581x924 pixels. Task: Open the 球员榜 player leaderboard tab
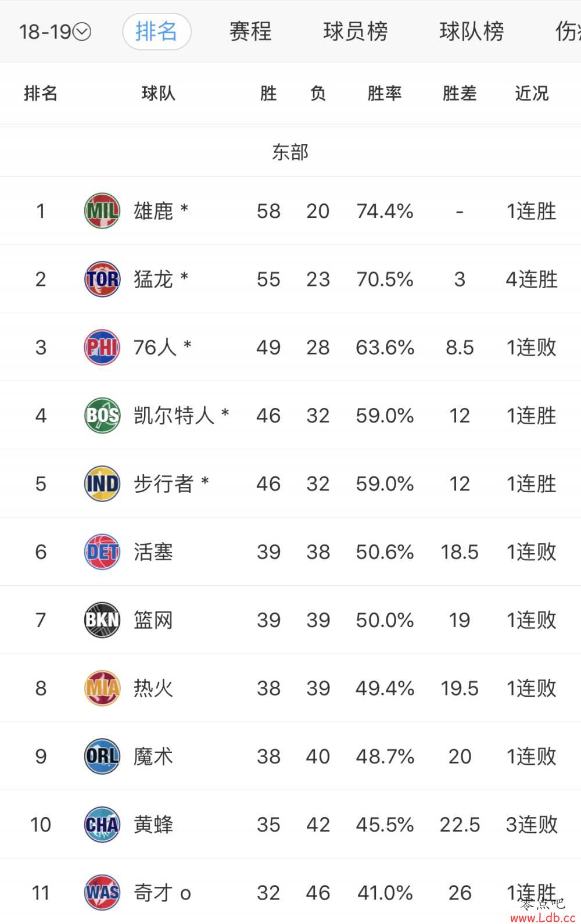coord(356,31)
